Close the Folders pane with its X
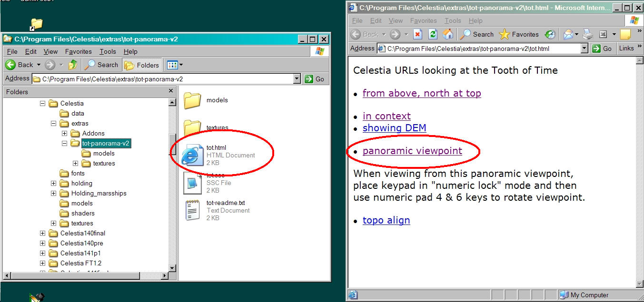Image resolution: width=644 pixels, height=302 pixels. pos(171,91)
